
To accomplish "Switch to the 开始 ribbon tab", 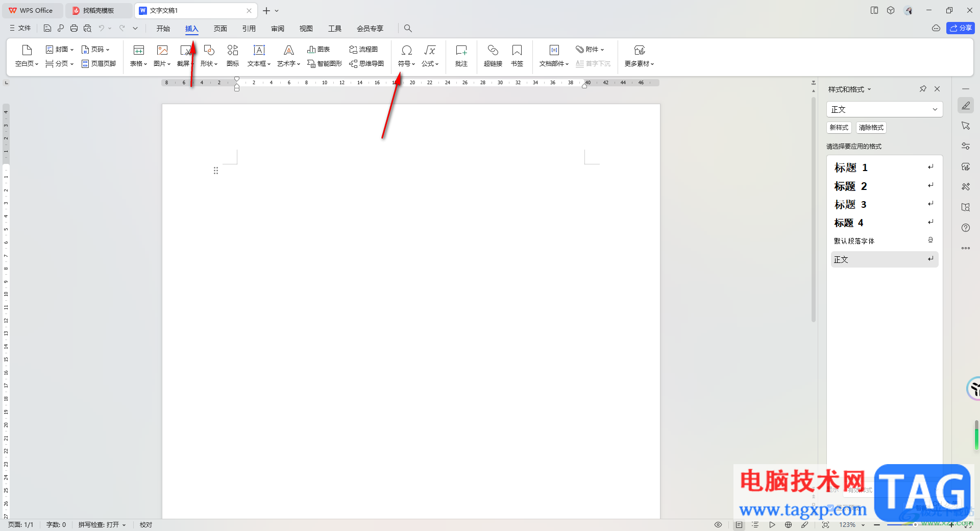I will click(x=163, y=29).
